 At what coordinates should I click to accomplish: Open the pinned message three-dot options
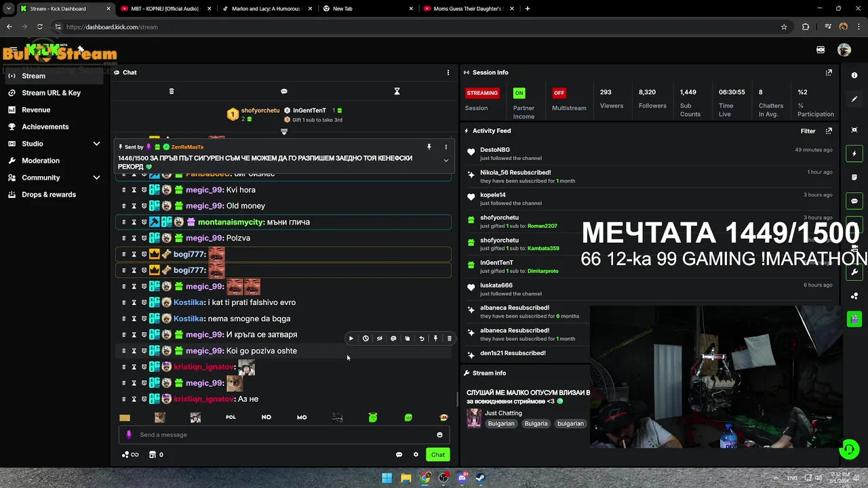click(446, 146)
